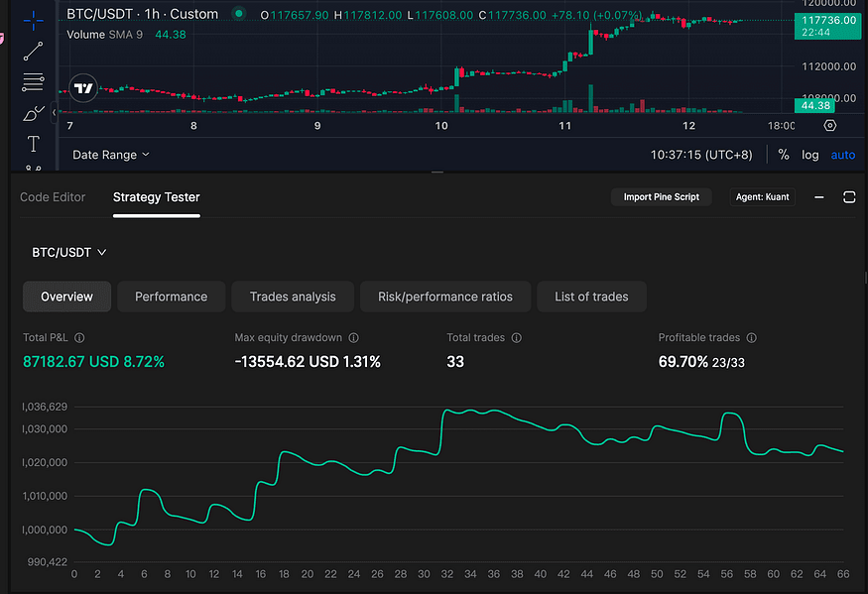Image resolution: width=868 pixels, height=594 pixels.
Task: Show info for Max equity drawdown
Action: [x=353, y=338]
